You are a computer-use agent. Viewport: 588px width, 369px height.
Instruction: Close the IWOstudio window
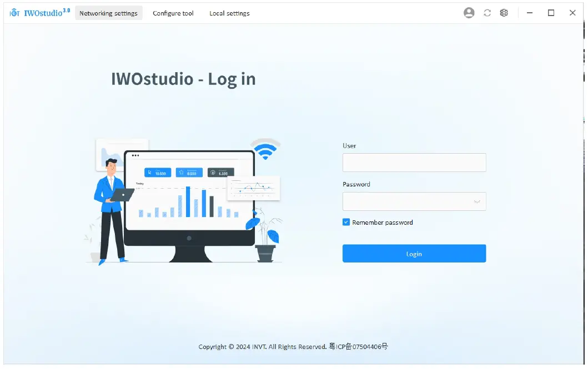point(572,13)
